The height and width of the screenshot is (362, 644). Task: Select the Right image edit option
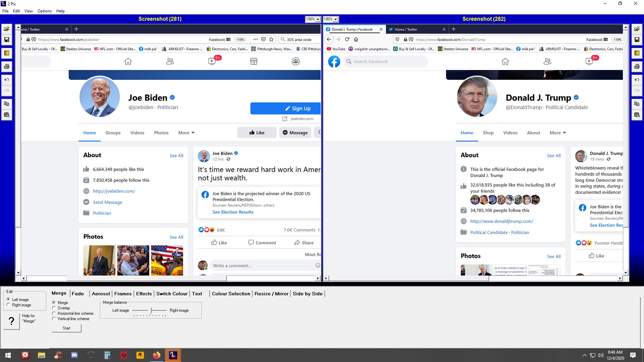pos(8,305)
